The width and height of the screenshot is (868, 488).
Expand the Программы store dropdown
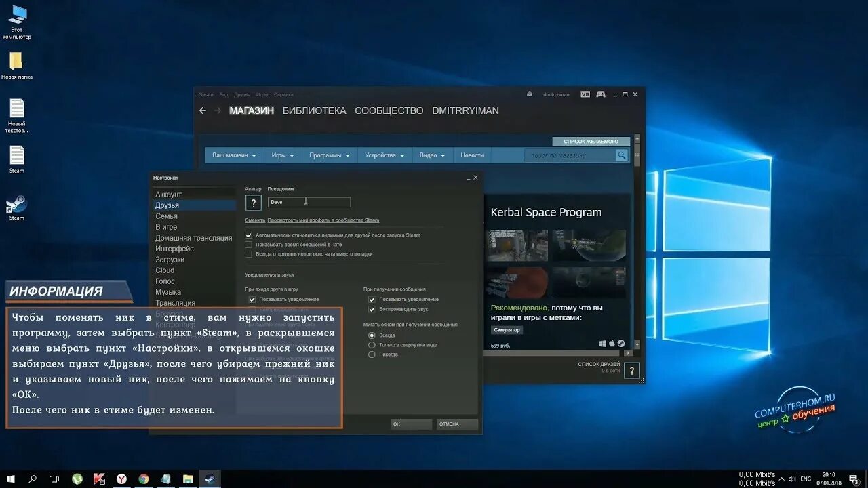click(330, 155)
